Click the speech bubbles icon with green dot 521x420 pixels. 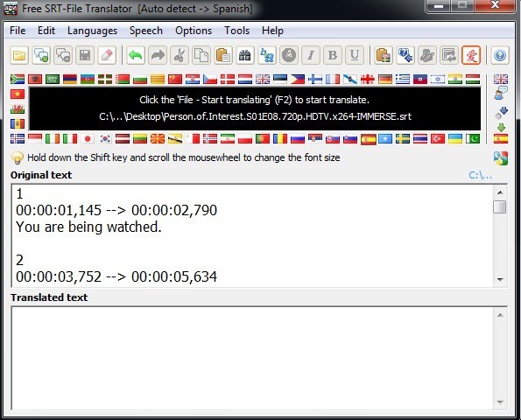pyautogui.click(x=41, y=55)
